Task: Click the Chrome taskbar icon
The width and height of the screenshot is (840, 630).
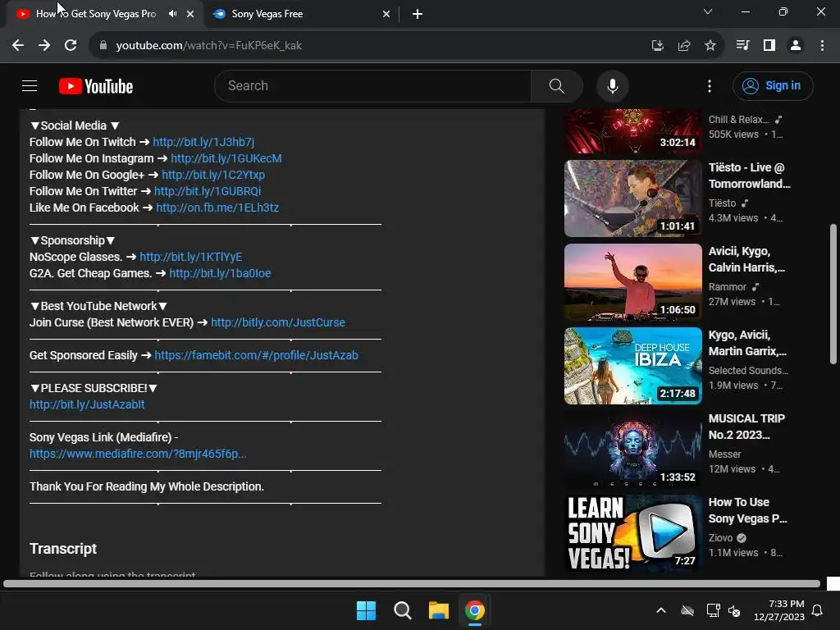Action: pyautogui.click(x=475, y=610)
